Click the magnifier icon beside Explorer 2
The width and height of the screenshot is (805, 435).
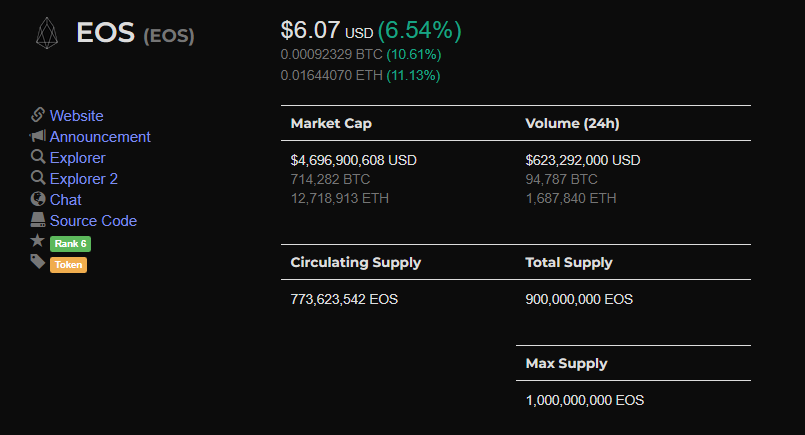coord(38,178)
